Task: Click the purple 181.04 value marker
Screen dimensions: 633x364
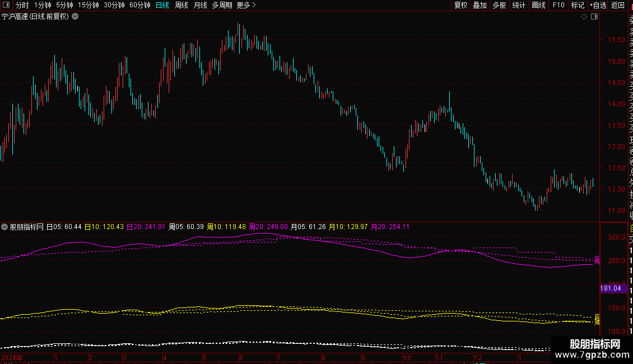Action: pyautogui.click(x=610, y=288)
